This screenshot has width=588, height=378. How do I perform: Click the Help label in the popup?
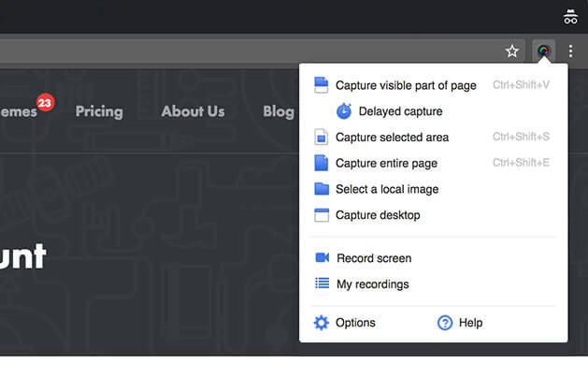click(x=470, y=323)
